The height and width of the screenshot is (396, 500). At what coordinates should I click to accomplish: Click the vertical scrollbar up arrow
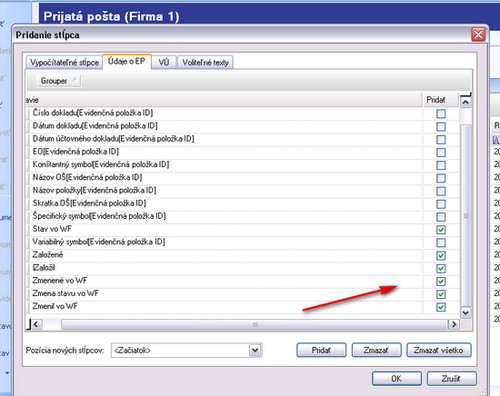click(x=466, y=102)
